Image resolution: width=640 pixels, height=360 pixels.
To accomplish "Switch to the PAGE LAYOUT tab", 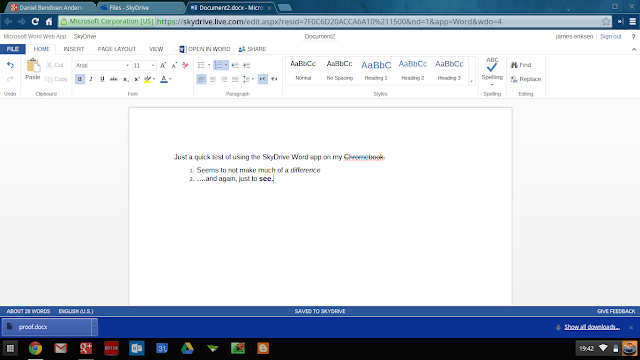I will (x=117, y=49).
